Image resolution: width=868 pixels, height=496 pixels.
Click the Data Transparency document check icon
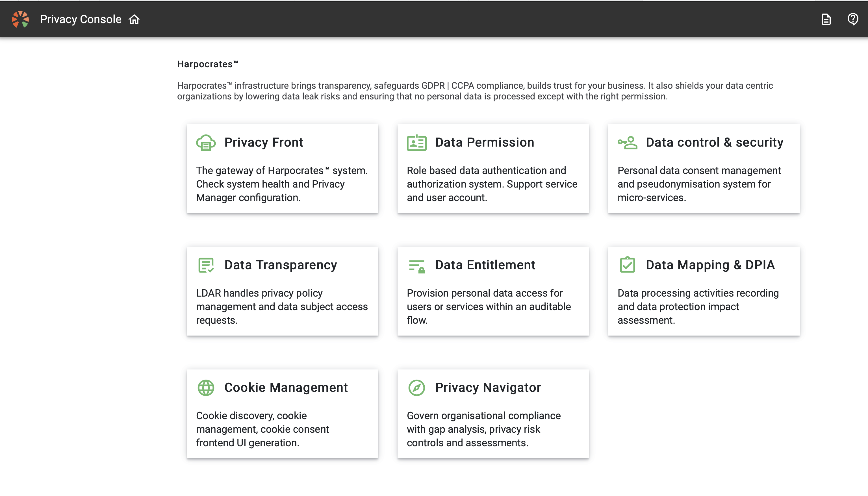click(x=206, y=265)
